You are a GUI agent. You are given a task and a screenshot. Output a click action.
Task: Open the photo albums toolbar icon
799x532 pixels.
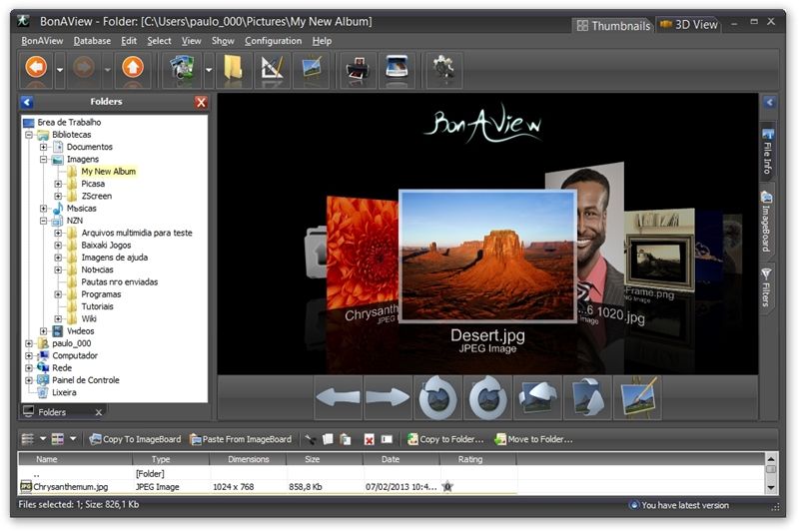(x=183, y=68)
